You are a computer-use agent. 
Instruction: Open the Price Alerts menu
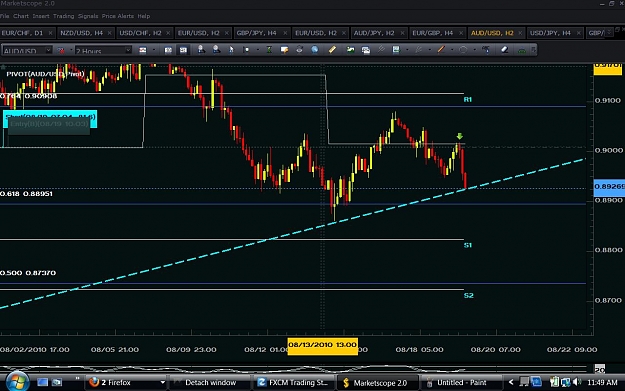click(x=118, y=16)
